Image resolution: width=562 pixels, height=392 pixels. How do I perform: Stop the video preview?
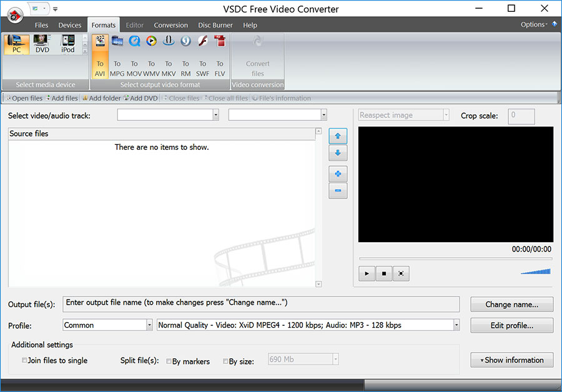(x=384, y=274)
